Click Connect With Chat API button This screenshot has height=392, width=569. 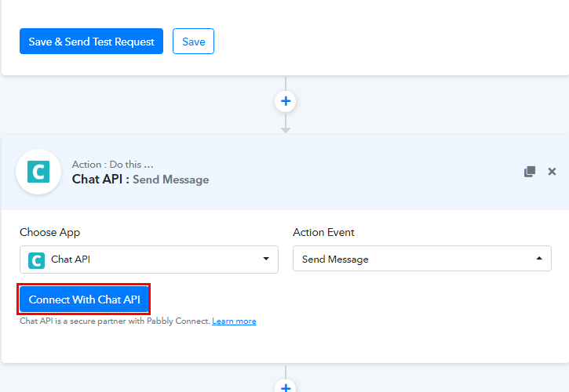point(84,299)
